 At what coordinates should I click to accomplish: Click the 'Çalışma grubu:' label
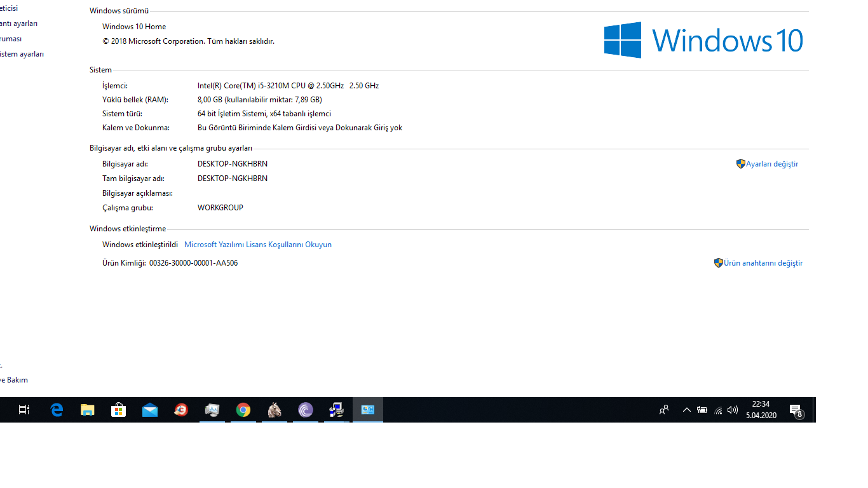pyautogui.click(x=128, y=208)
